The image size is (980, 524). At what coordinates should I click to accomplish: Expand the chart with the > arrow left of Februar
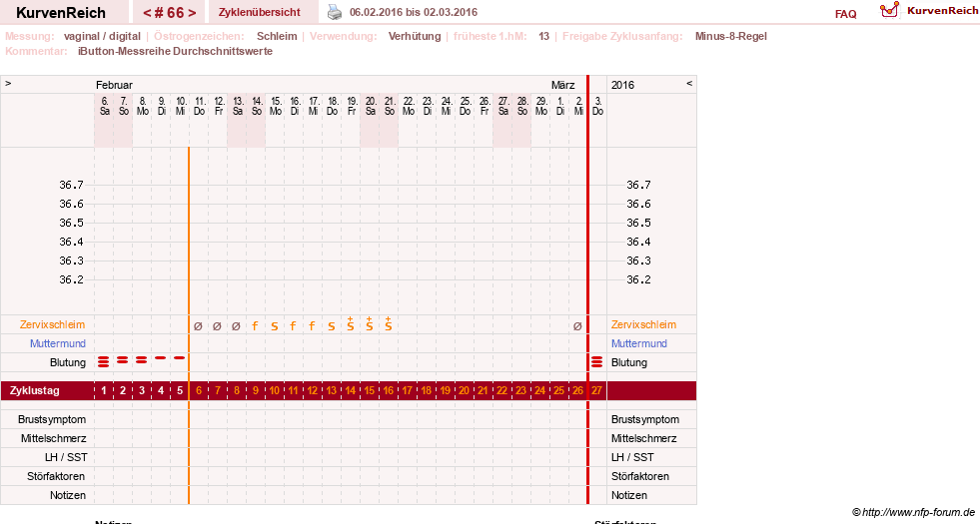8,83
